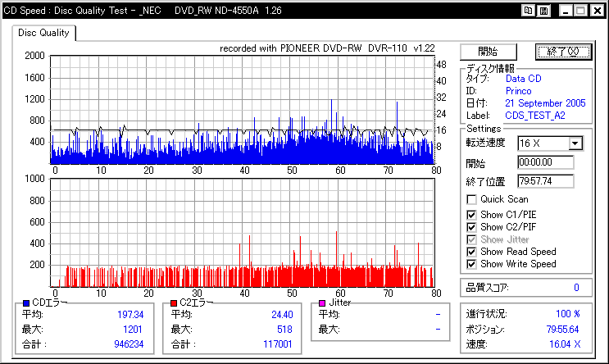Click the blue CD error legend swatch
Image resolution: width=609 pixels, height=364 pixels.
26,303
